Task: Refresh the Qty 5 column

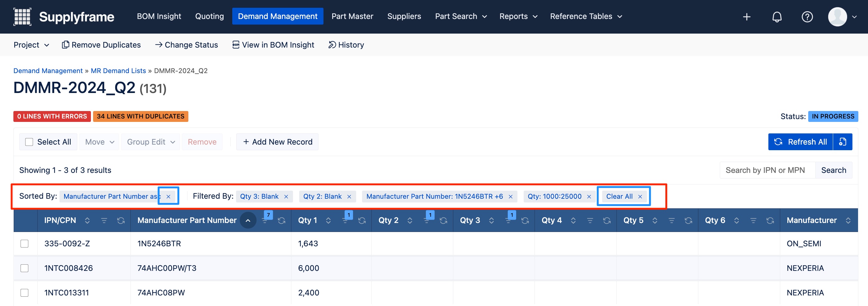Action: coord(688,220)
